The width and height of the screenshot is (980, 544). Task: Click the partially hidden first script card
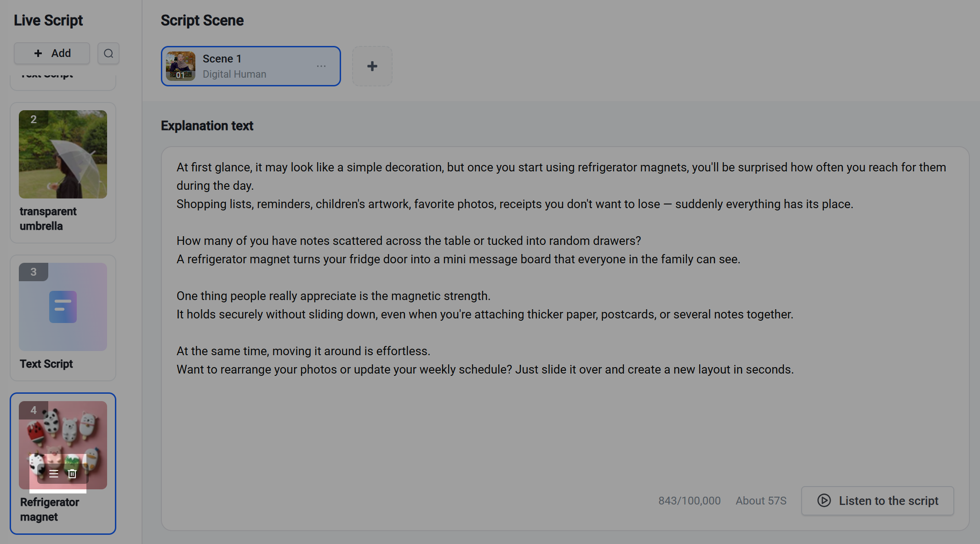coord(63,82)
